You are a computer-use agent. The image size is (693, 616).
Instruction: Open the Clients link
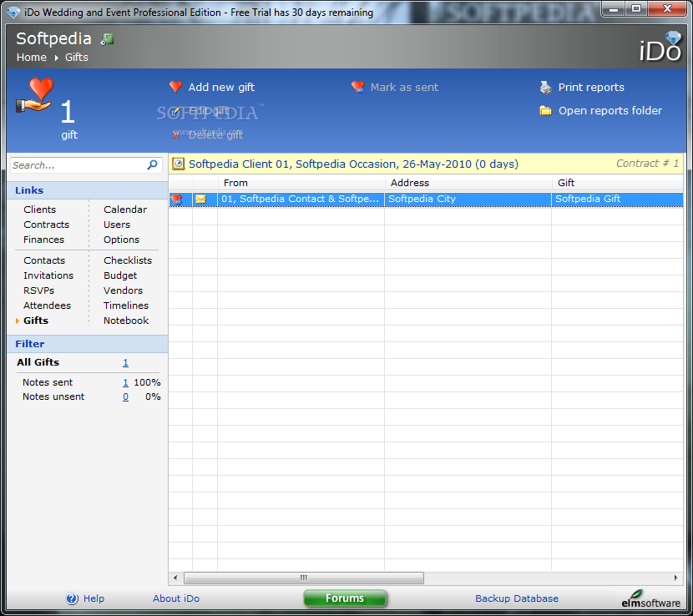40,210
